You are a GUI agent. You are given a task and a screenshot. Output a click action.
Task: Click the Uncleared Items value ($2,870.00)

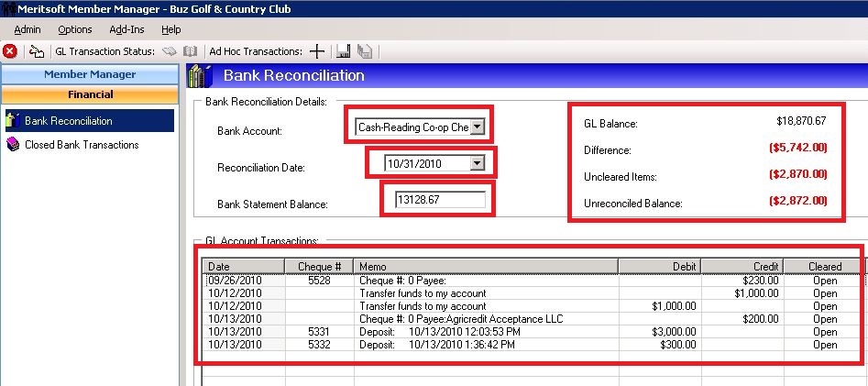click(x=797, y=174)
